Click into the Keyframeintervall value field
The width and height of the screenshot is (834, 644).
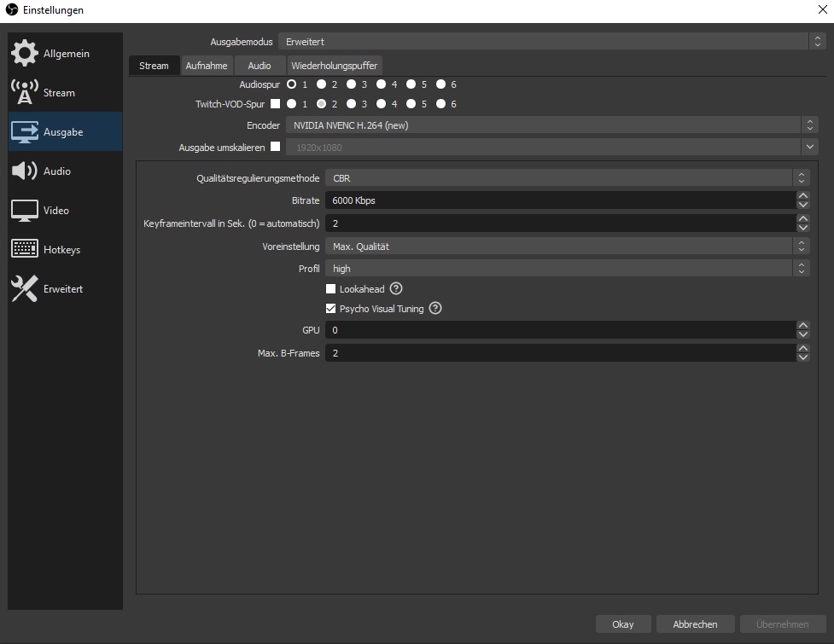561,223
